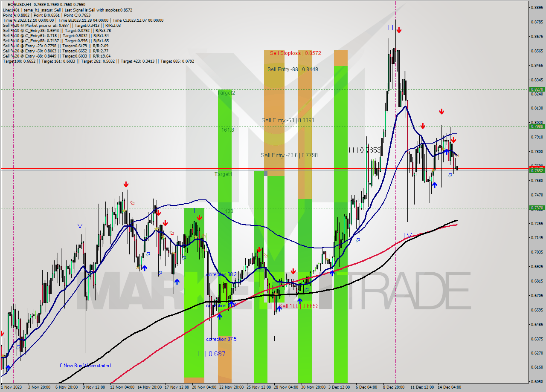The image size is (546, 392).
Task: Click the 'I I I 0.637' wave label
Action: point(211,354)
